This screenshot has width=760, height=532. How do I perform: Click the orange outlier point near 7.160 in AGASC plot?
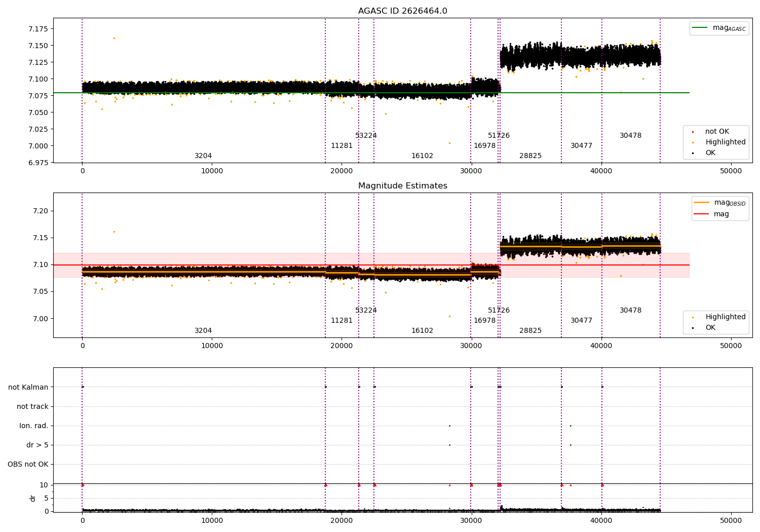(114, 38)
